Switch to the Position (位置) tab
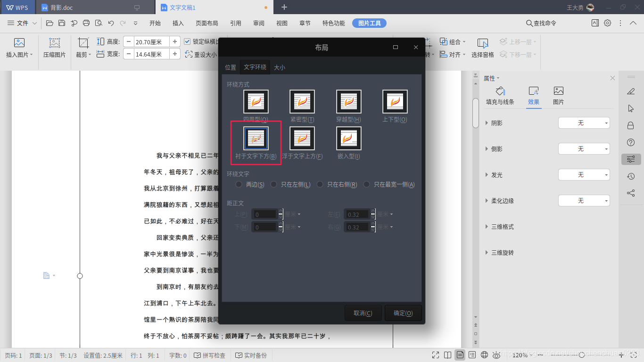Screen dimensions: 644x362 231,67
